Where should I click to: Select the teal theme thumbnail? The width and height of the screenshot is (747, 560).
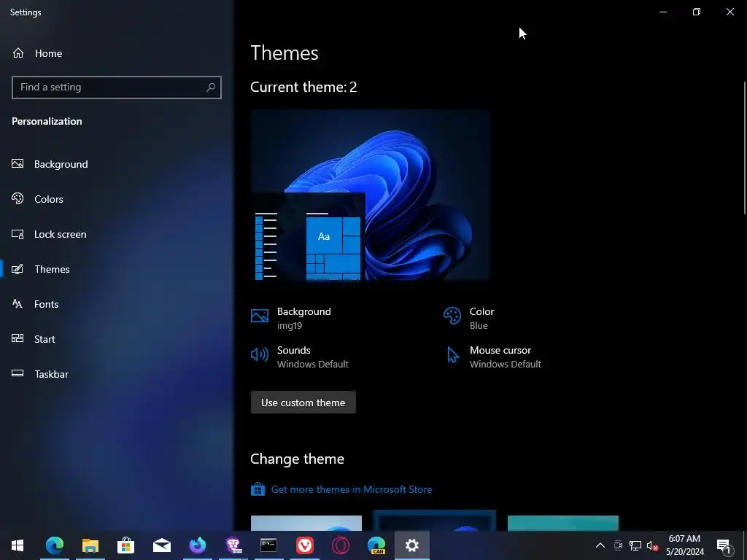[x=563, y=523]
